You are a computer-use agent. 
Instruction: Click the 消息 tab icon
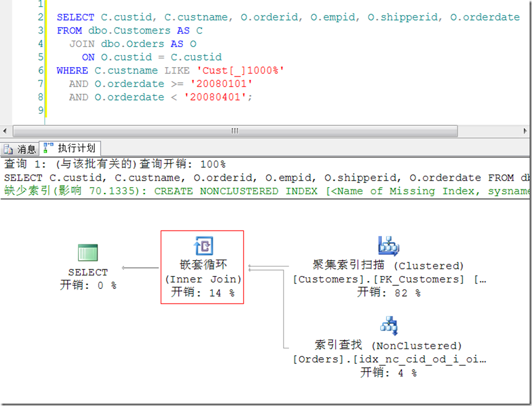[x=8, y=149]
